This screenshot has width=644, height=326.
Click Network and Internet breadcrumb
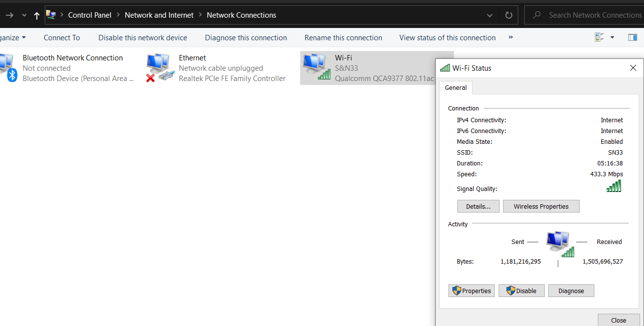pos(159,15)
